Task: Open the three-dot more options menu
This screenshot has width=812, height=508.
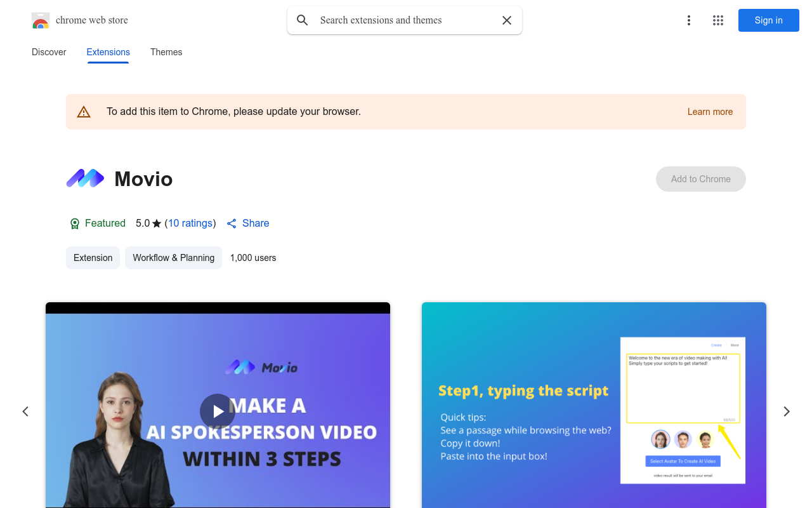Action: coord(689,20)
